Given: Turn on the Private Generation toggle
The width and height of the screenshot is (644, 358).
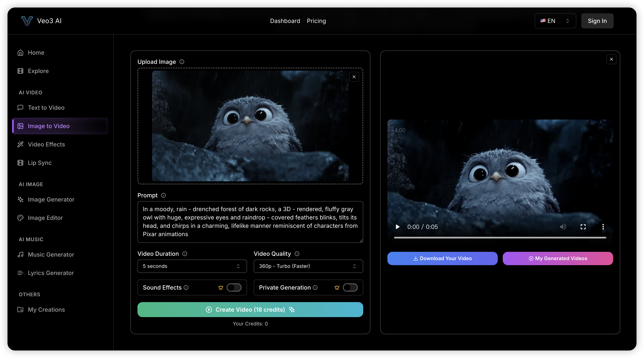Looking at the screenshot, I should coord(350,288).
